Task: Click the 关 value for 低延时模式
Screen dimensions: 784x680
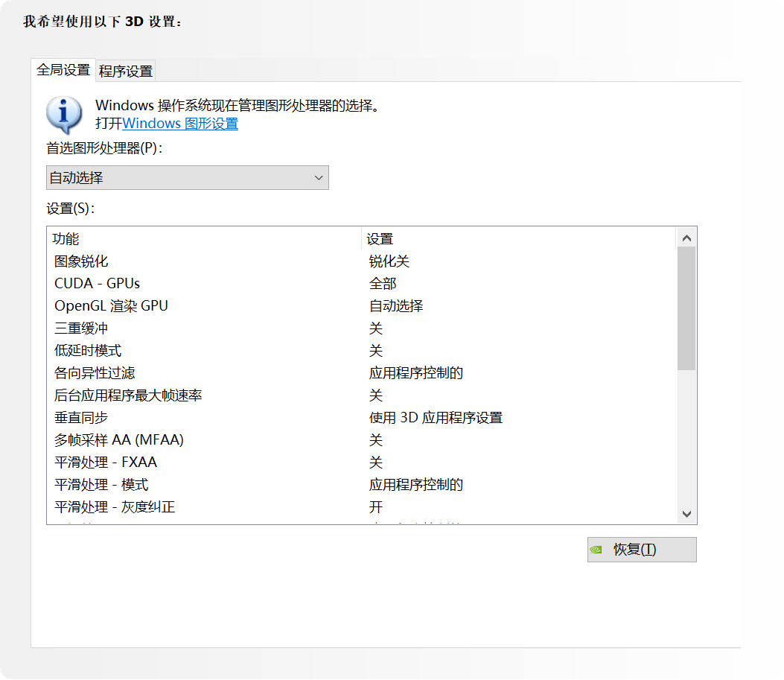Action: point(376,351)
